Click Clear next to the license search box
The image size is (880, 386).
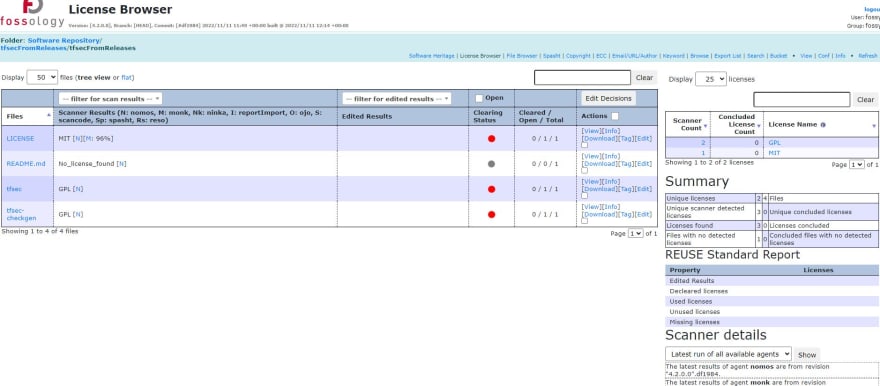point(865,100)
